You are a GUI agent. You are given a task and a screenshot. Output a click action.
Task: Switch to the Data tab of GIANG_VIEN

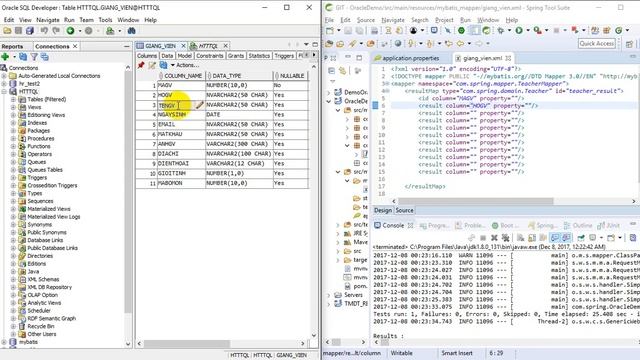pyautogui.click(x=167, y=56)
